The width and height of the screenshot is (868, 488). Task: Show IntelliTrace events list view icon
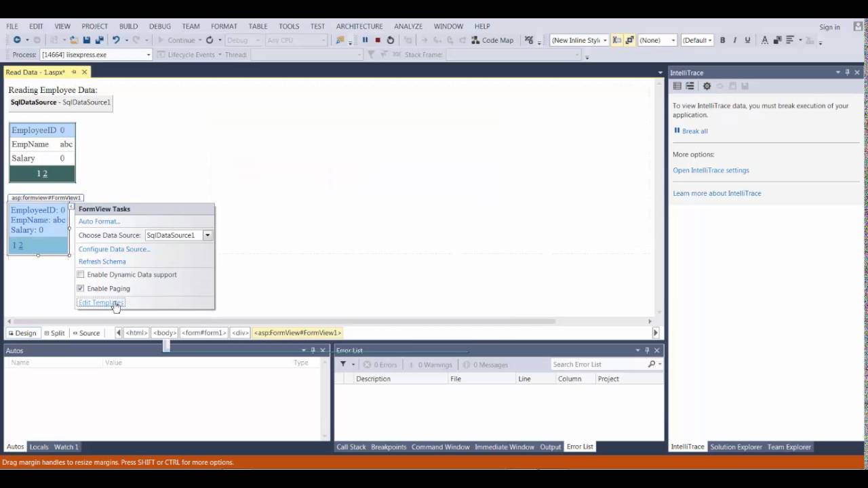pyautogui.click(x=677, y=86)
